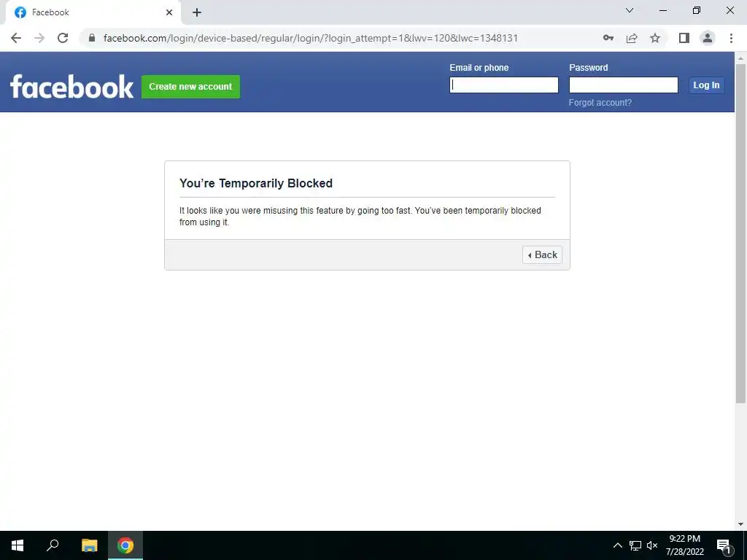Open the notification center

(724, 545)
